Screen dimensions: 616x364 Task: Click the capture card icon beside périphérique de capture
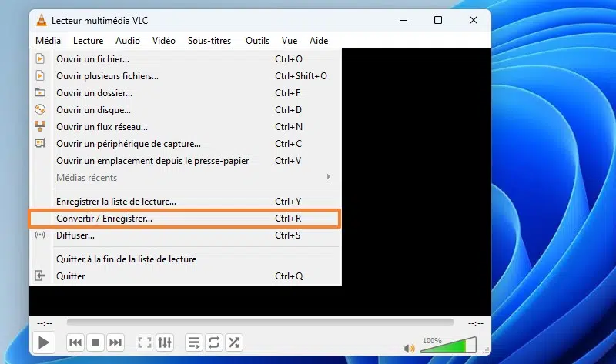pyautogui.click(x=40, y=143)
